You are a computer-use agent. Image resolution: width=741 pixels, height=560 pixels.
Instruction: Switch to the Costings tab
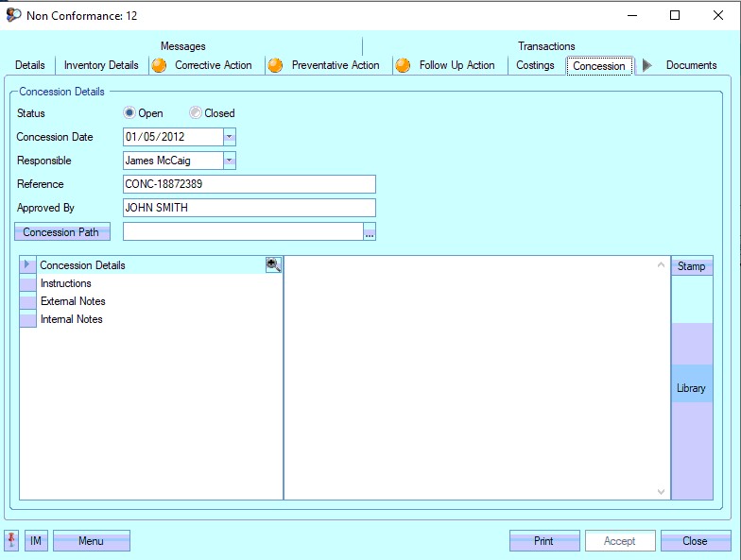coord(535,65)
